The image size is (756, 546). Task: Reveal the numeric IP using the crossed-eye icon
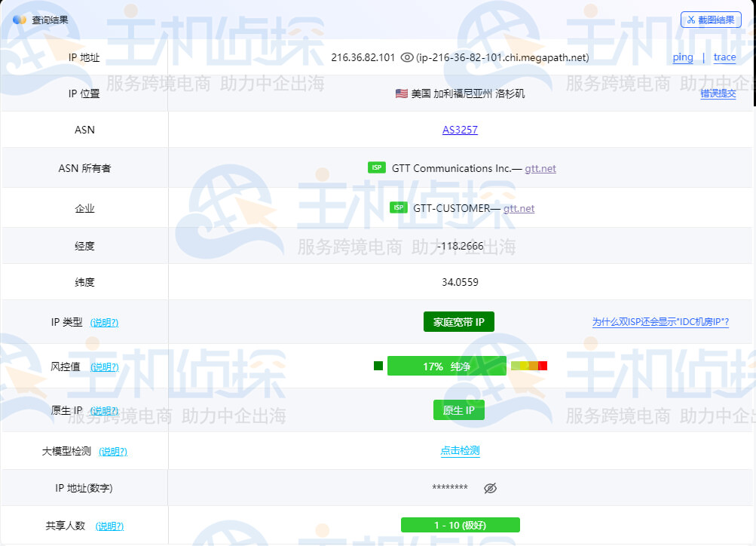490,488
